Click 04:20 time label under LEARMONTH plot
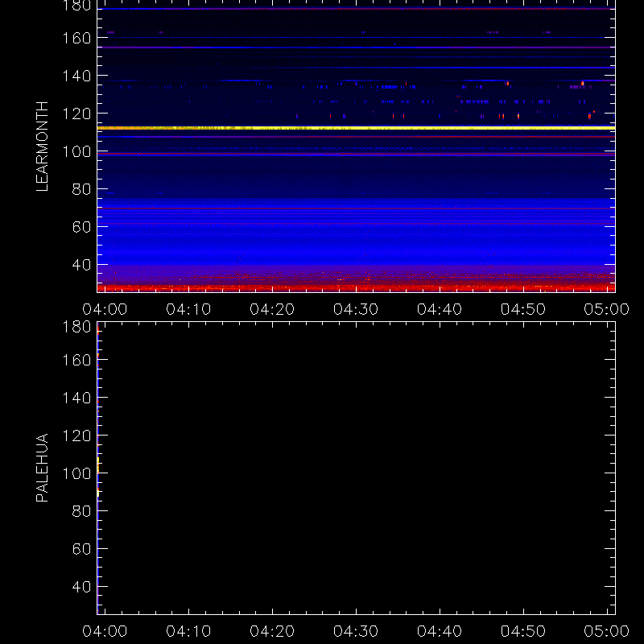Image resolution: width=644 pixels, height=644 pixels. pyautogui.click(x=272, y=309)
